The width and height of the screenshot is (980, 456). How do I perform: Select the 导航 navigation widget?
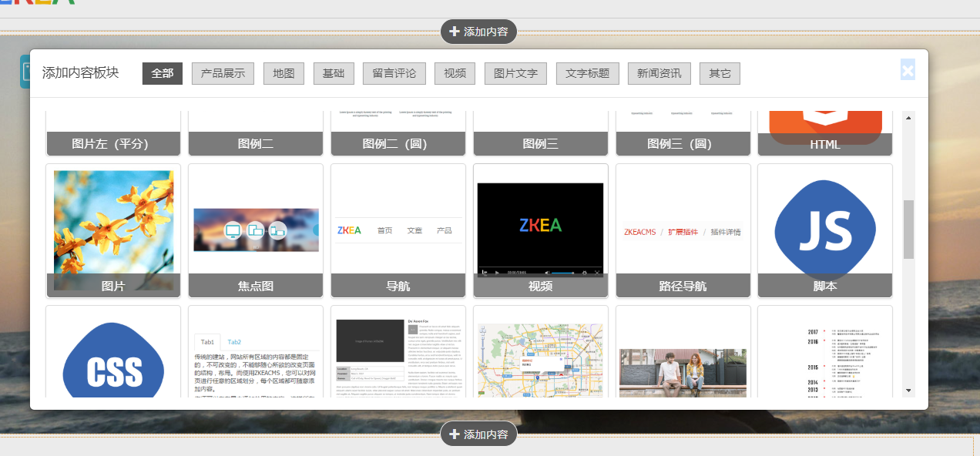point(398,230)
